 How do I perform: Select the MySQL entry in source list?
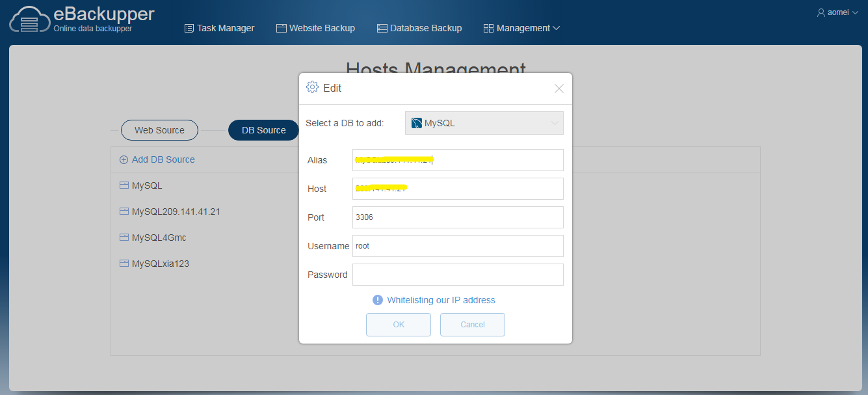[x=147, y=185]
